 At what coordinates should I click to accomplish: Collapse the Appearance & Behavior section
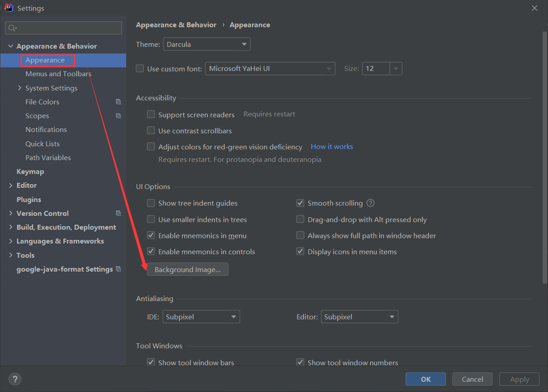click(x=10, y=45)
